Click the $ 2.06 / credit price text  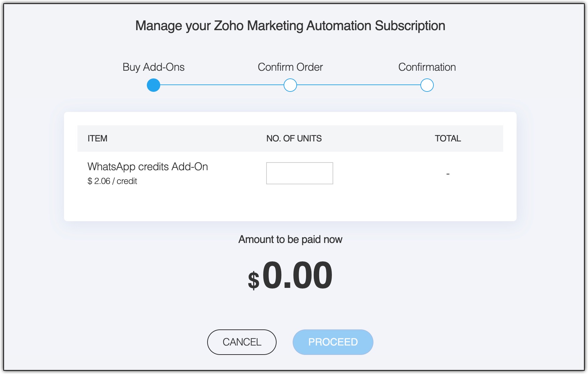point(112,181)
